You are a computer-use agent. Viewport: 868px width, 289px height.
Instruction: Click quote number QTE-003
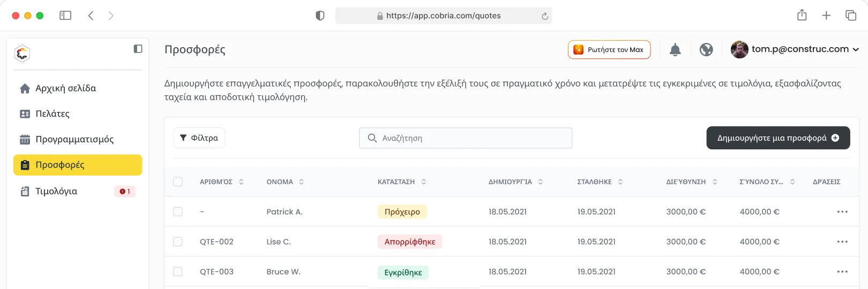216,272
